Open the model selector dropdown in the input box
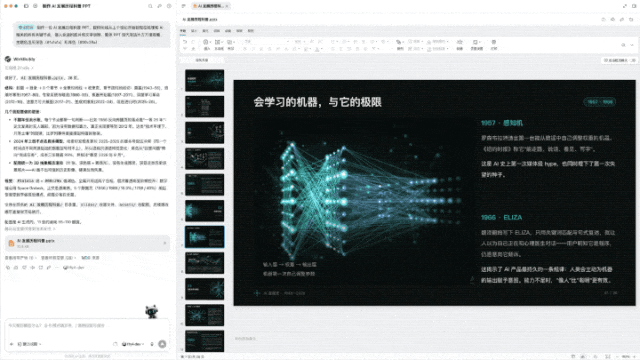Screen dimensions: 640x360 (133, 344)
